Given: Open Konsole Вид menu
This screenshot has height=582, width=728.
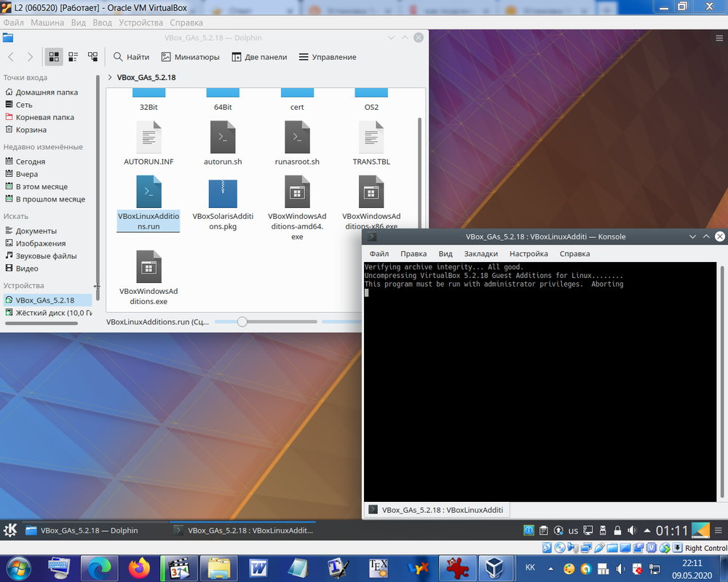Looking at the screenshot, I should point(446,253).
